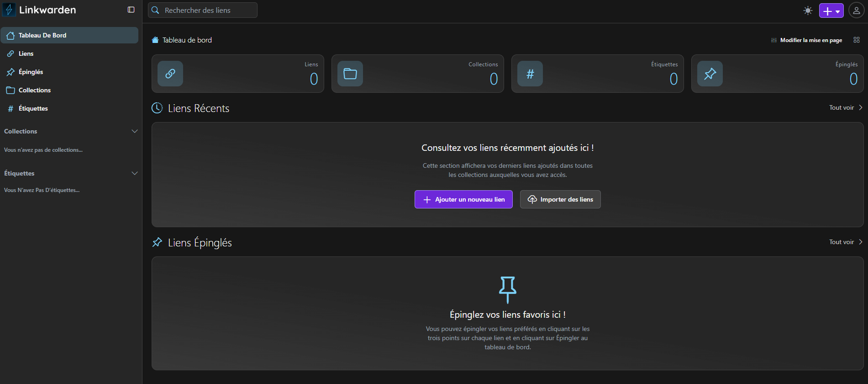Screen dimensions: 868x384
Task: Click the Liens count value 0
Action: pyautogui.click(x=314, y=79)
